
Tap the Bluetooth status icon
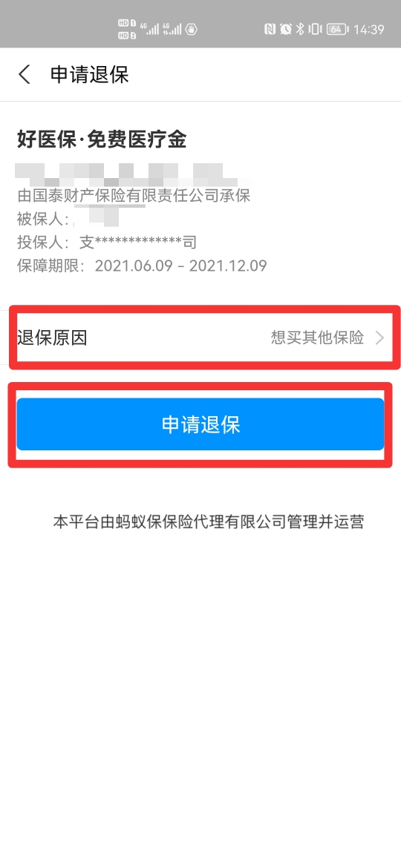pyautogui.click(x=300, y=29)
